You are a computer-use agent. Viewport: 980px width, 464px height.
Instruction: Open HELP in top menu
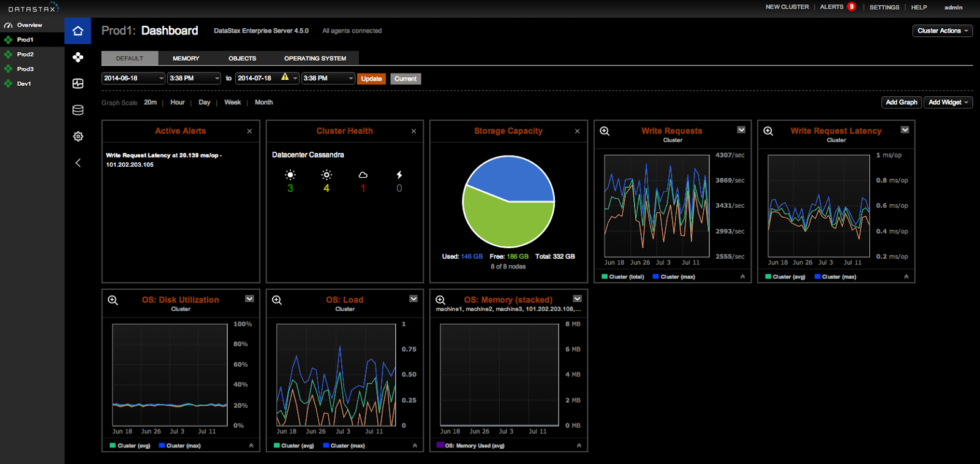tap(919, 7)
